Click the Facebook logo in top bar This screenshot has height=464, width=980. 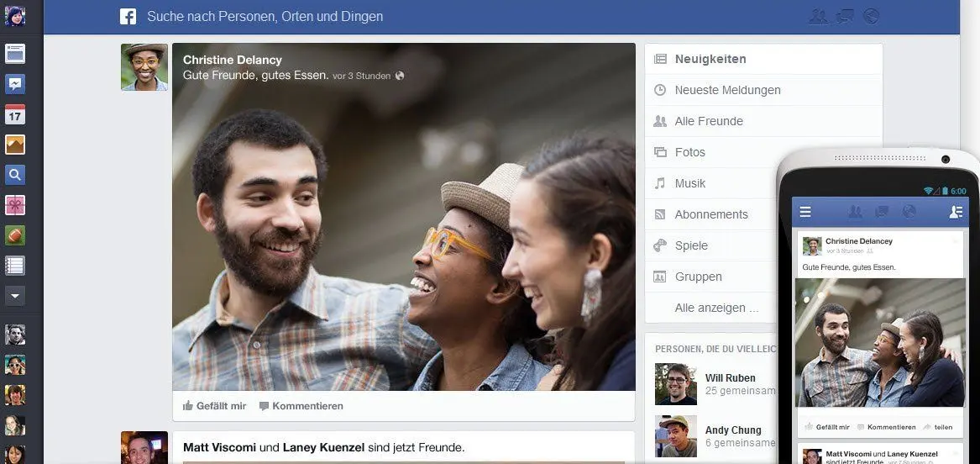(x=128, y=17)
